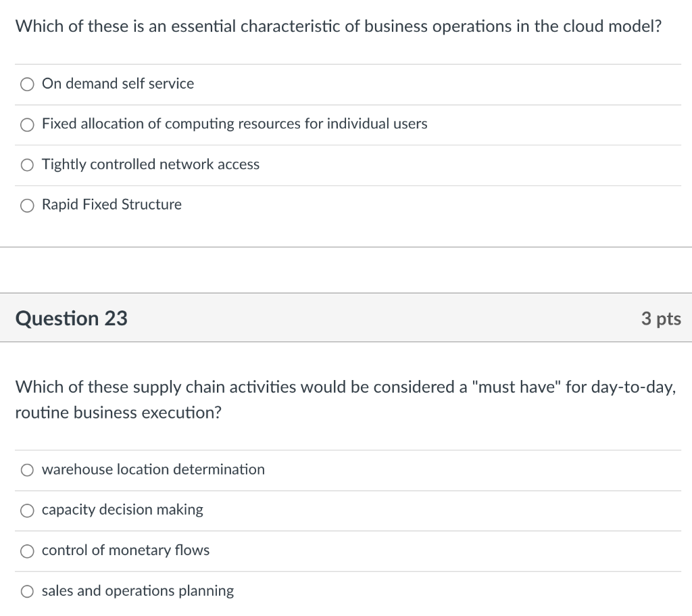Click the '3 pts' point value label
This screenshot has height=616, width=692.
pos(662,318)
